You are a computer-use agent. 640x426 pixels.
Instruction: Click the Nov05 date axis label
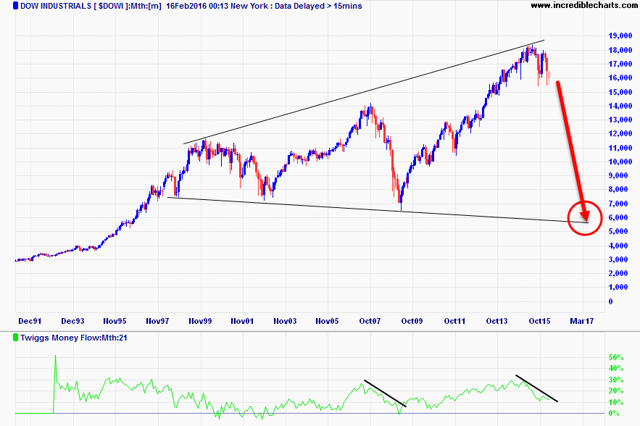(327, 321)
